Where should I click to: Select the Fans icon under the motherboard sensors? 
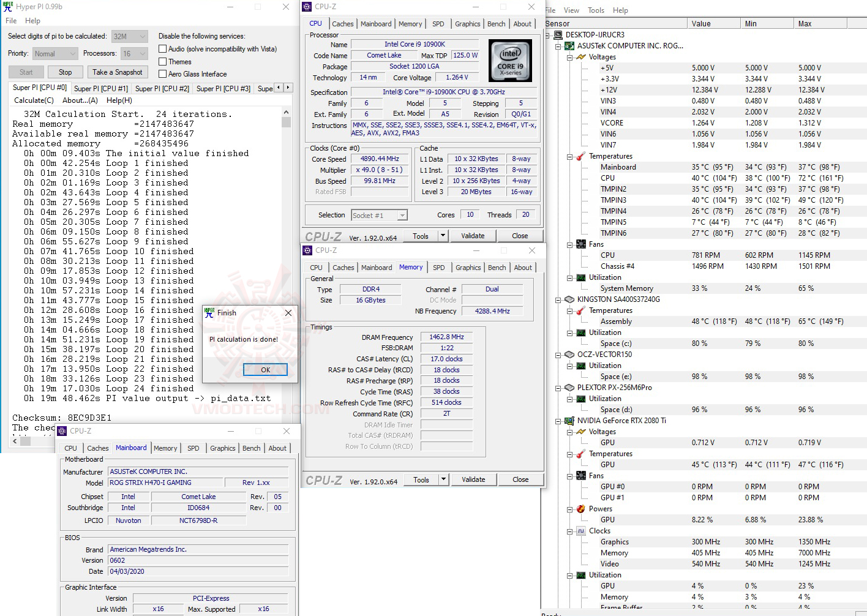[580, 244]
